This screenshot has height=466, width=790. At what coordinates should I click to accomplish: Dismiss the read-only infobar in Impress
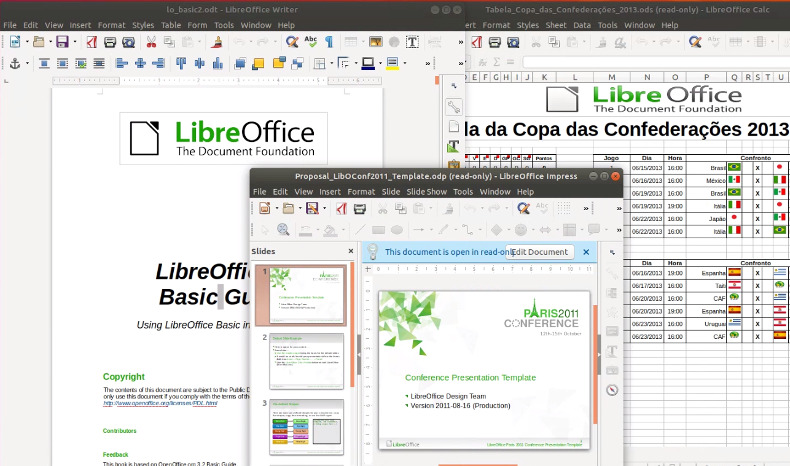(x=586, y=252)
